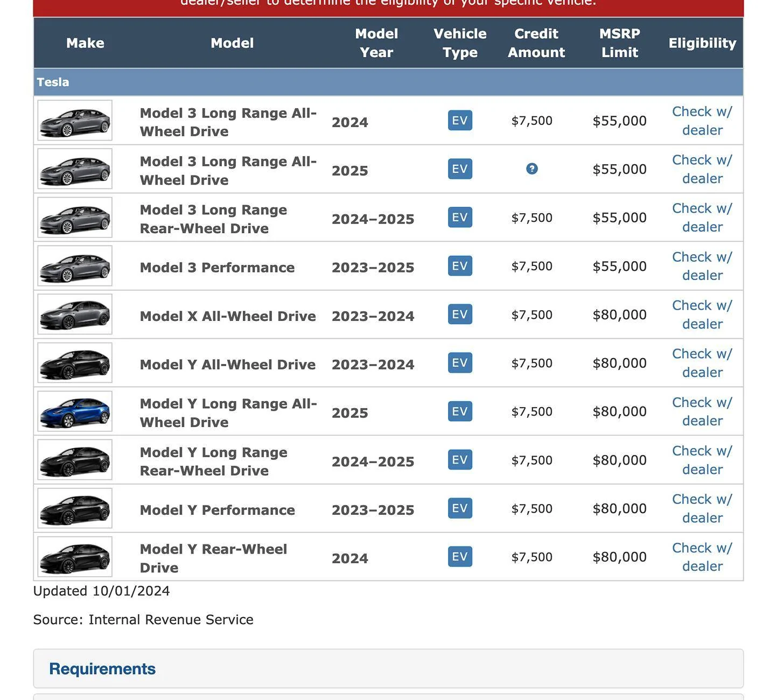Click 'Check w/ dealer' for 2025 Model 3 Long Range AWD
776x700 pixels.
(x=702, y=169)
